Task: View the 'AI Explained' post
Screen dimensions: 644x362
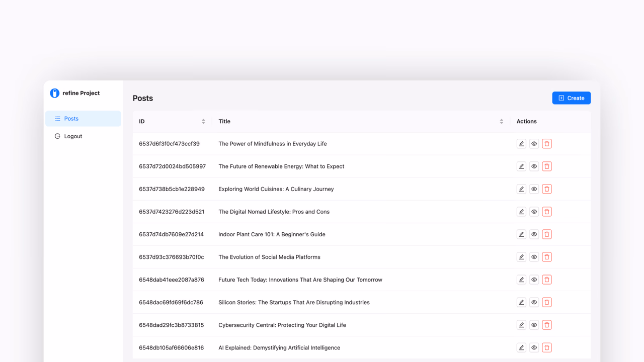Action: coord(534,347)
